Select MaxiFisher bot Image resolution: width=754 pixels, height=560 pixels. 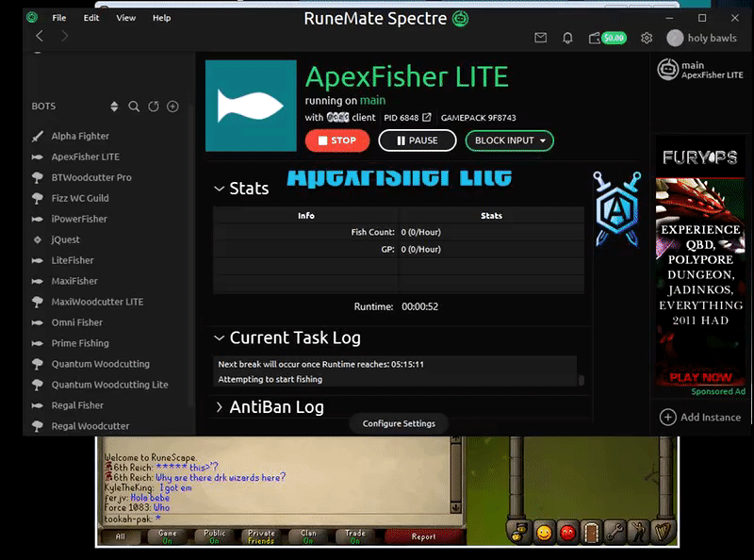pyautogui.click(x=74, y=281)
